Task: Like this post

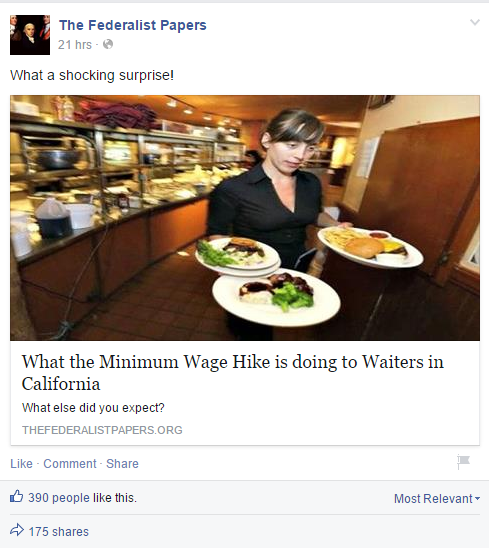Action: click(x=21, y=464)
